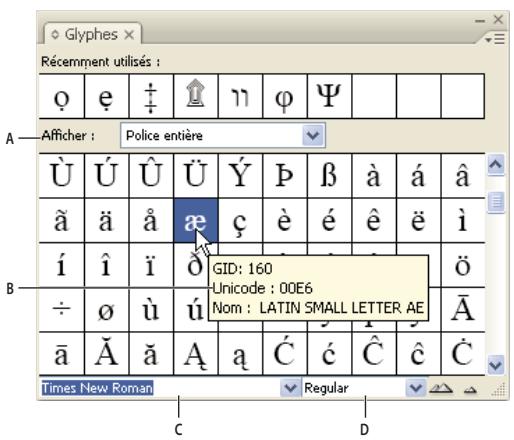Select recently used glyph ọ
Image resolution: width=514 pixels, height=440 pixels.
pos(62,96)
